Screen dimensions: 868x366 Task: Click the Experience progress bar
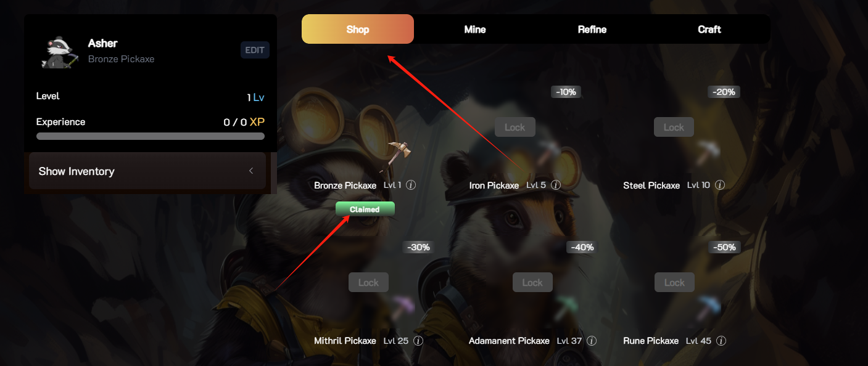point(151,136)
